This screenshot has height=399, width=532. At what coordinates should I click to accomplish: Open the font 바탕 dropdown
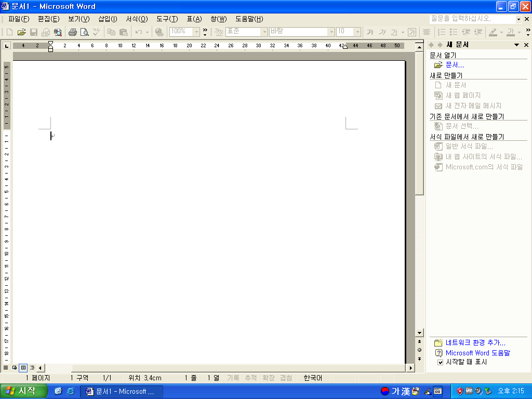pos(331,32)
